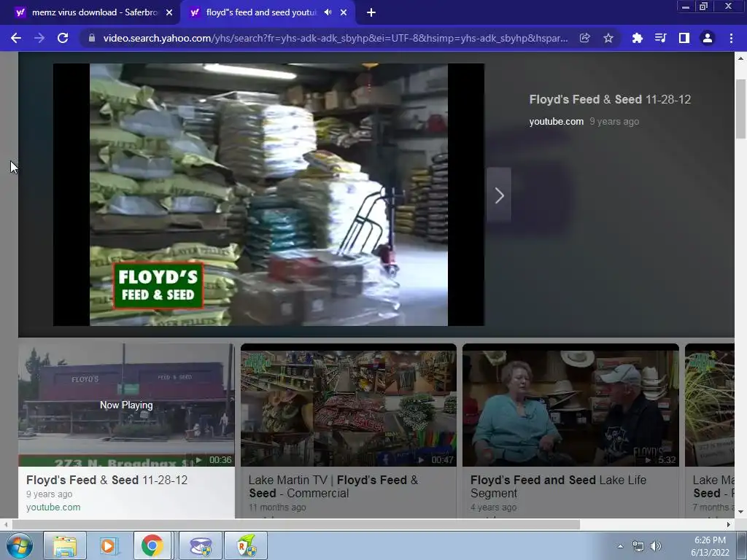Open the Chrome profile avatar
Viewport: 747px width, 560px height.
click(707, 38)
